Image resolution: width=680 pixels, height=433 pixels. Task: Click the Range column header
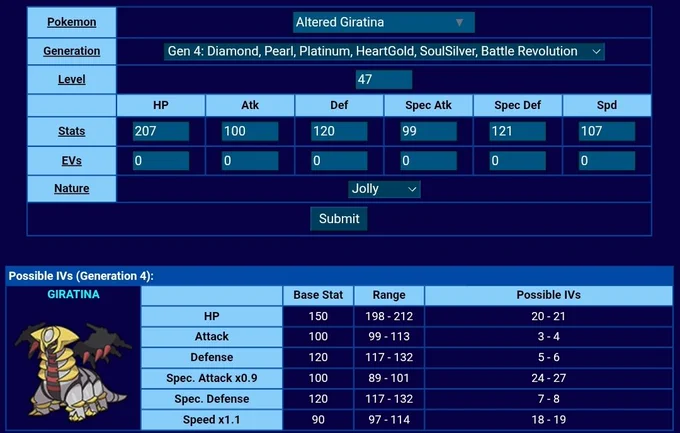pos(389,295)
